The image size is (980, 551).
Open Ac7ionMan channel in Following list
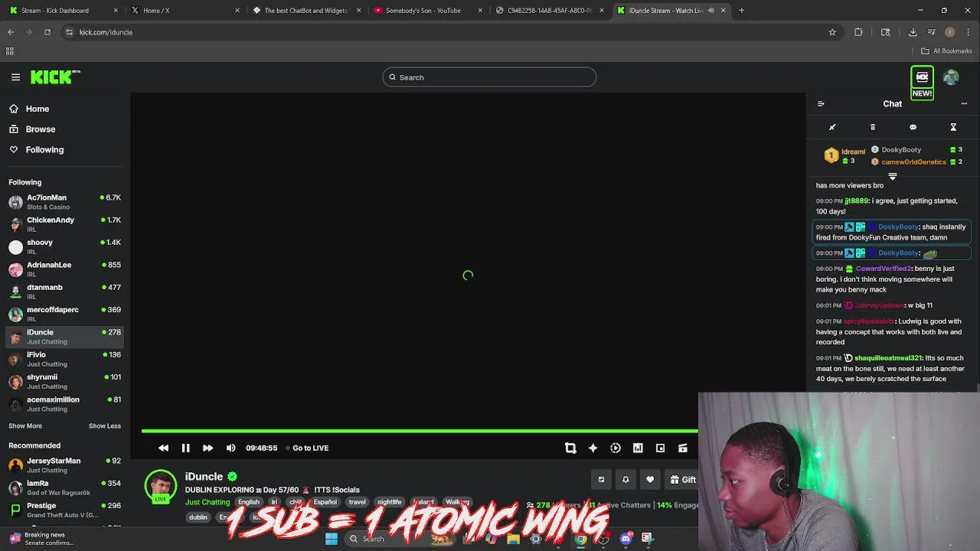(65, 202)
